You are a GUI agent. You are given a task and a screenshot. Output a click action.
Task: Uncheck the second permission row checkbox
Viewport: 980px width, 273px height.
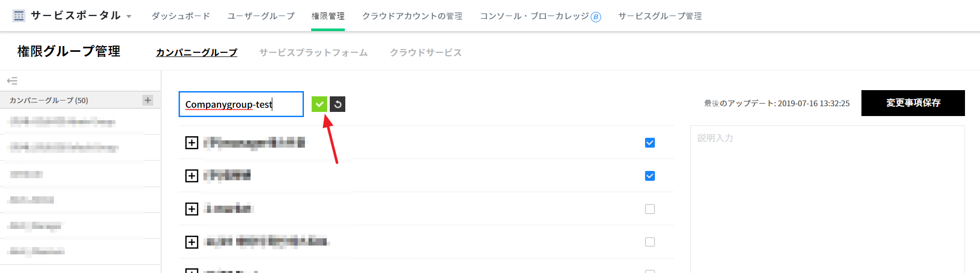[x=650, y=176]
